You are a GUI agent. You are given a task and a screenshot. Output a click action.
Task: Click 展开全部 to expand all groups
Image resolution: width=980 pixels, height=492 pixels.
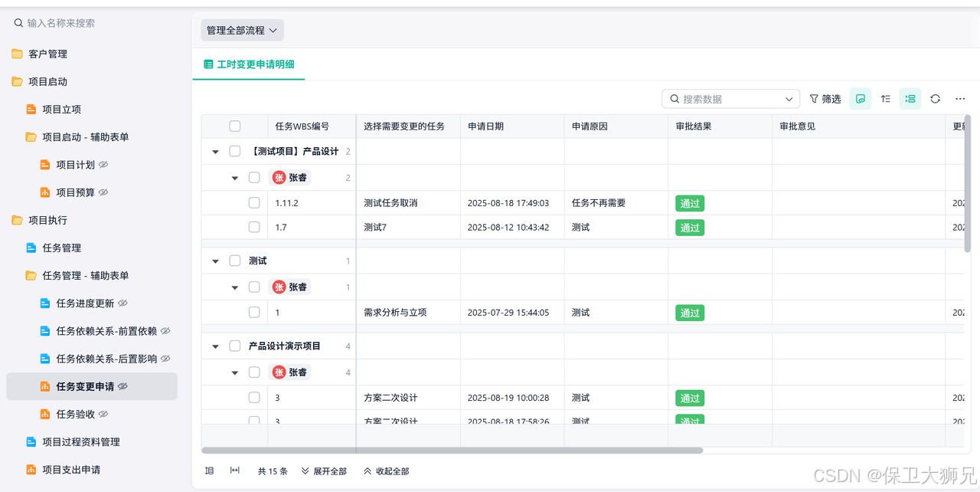tap(324, 471)
